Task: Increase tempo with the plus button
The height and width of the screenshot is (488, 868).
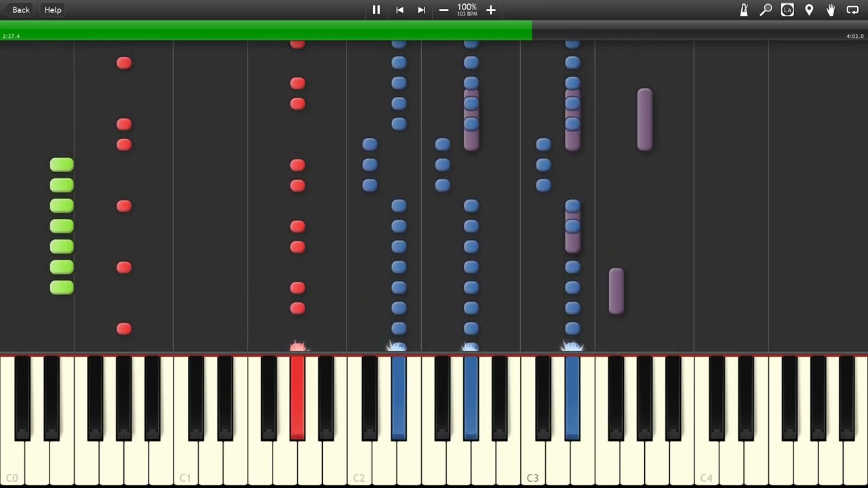Action: (491, 9)
